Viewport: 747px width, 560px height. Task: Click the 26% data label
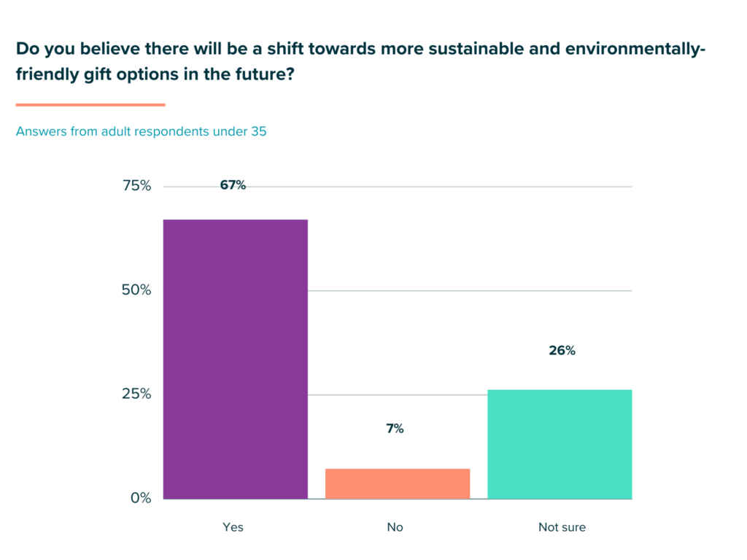tap(562, 351)
